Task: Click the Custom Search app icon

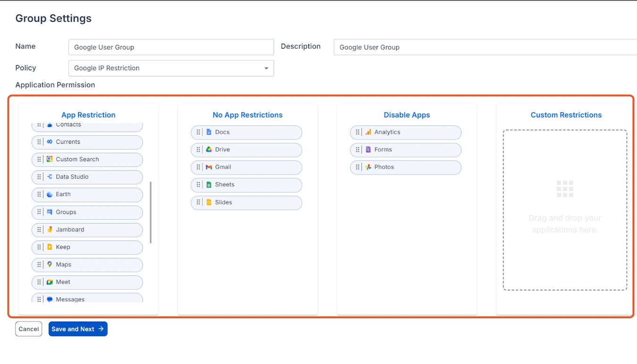Action: tap(50, 159)
